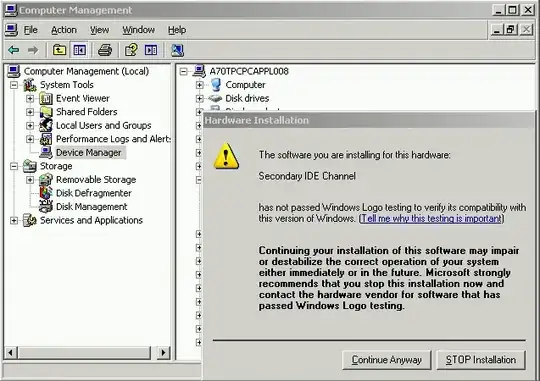
Task: Click the Computer Management (Local) root icon
Action: (14, 71)
